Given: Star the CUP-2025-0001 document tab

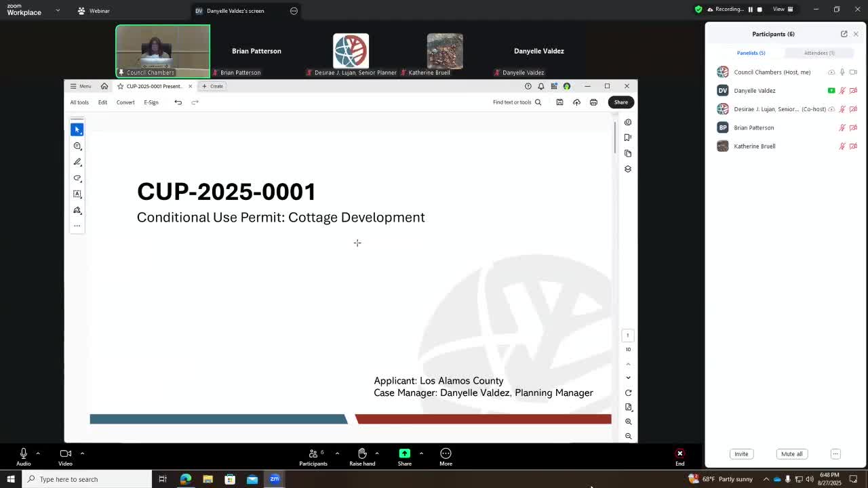Looking at the screenshot, I should [x=120, y=86].
